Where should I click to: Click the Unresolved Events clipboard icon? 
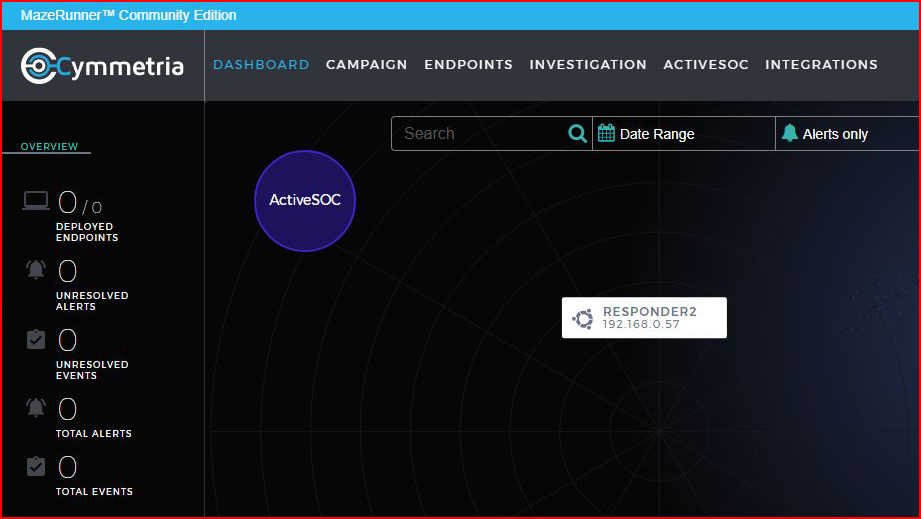[x=36, y=339]
